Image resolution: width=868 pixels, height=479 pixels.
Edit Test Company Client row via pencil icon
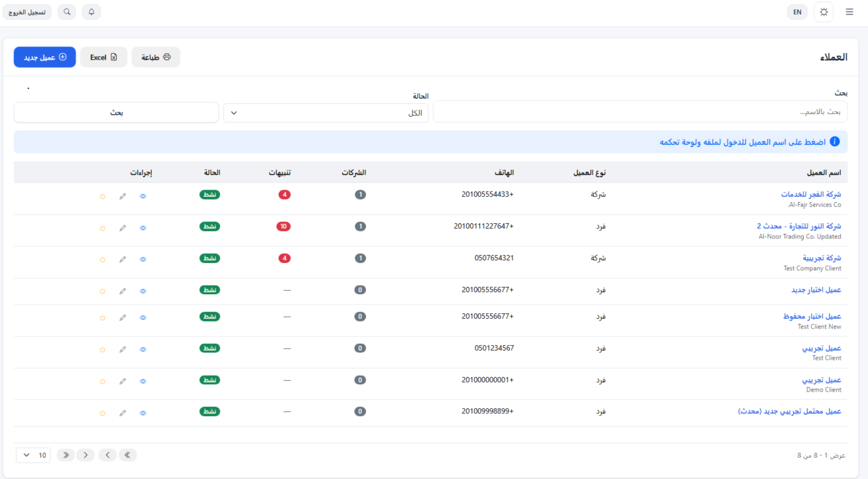click(123, 260)
